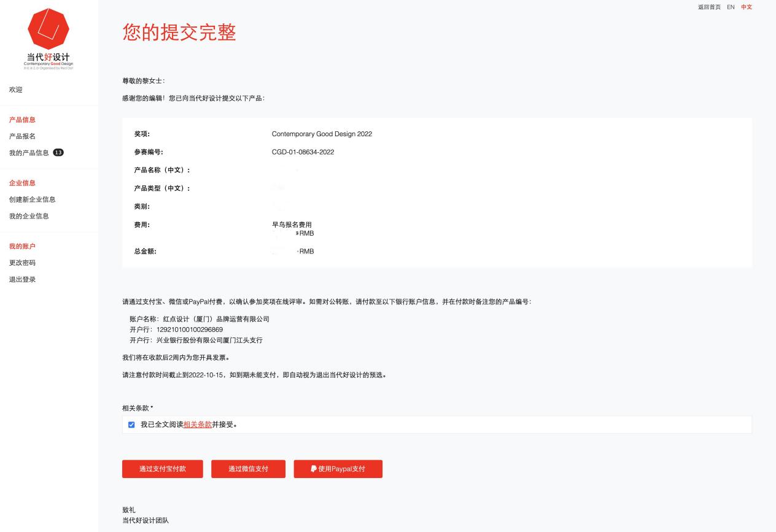Click the account name 红点设计（厦门）品牌运营有限公司
This screenshot has height=532, width=776.
(216, 319)
